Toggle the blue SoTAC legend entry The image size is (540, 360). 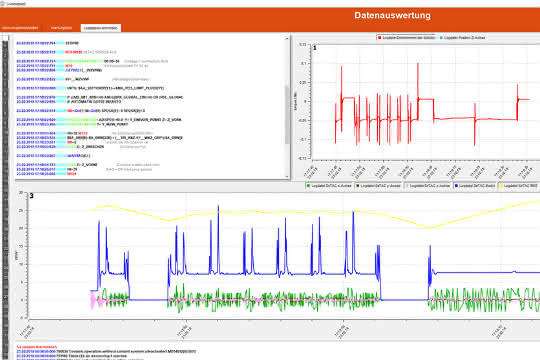(475, 186)
